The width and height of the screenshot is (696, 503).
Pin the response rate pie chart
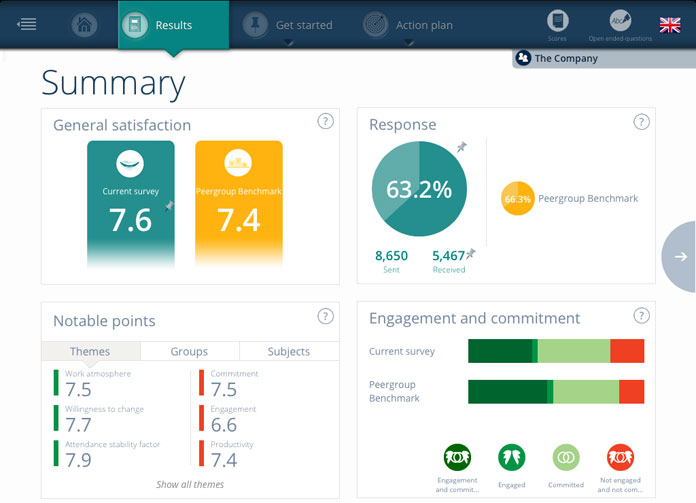point(462,147)
